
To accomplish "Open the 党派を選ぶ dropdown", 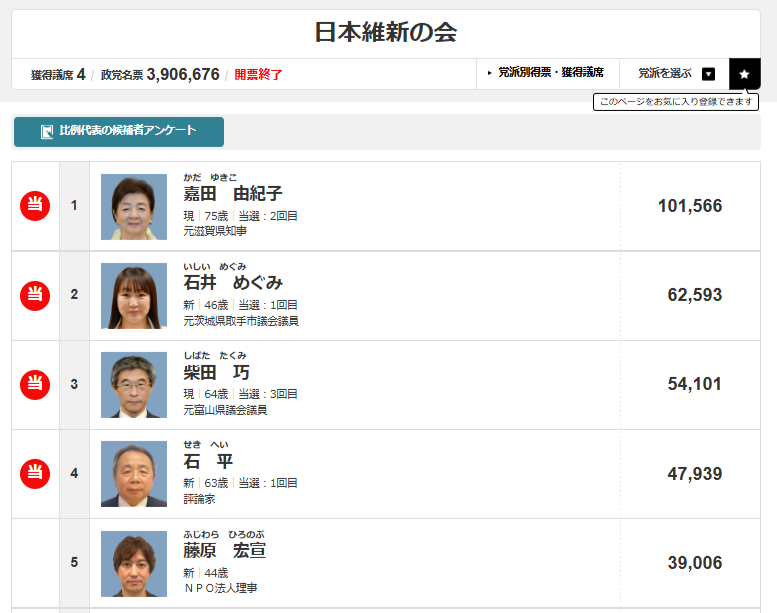I will pyautogui.click(x=674, y=74).
